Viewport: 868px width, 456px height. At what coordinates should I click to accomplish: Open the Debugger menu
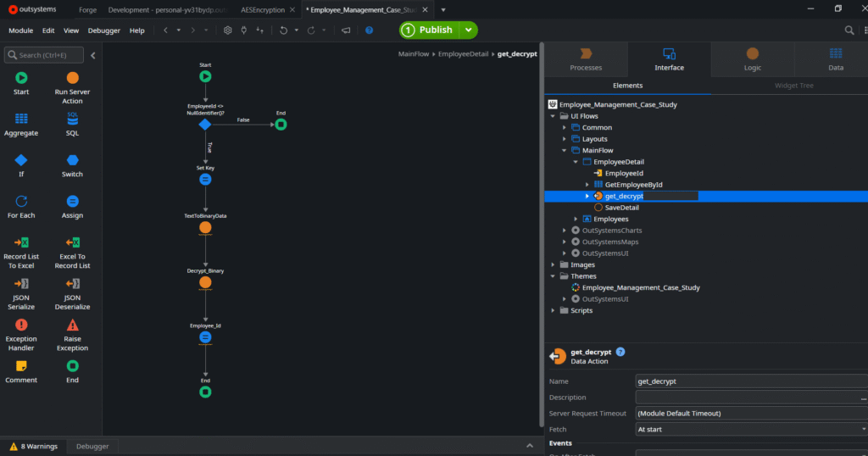tap(103, 31)
